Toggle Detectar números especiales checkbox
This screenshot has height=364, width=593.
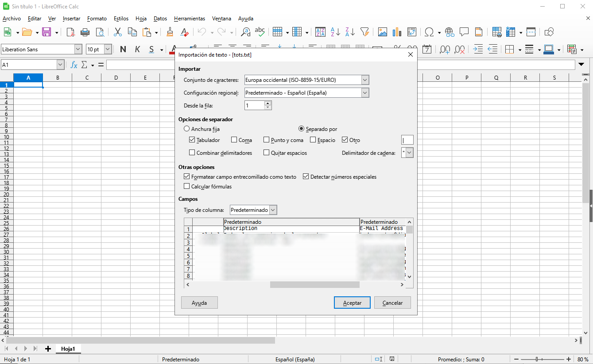coord(306,176)
